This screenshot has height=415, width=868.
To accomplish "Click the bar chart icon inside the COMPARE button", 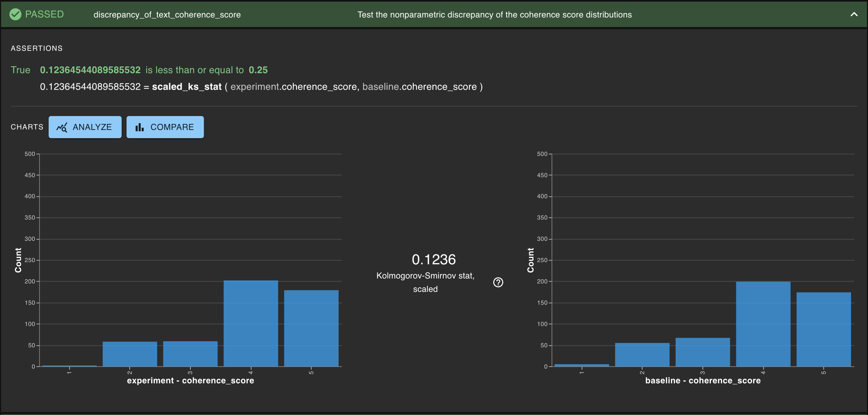I will click(140, 127).
